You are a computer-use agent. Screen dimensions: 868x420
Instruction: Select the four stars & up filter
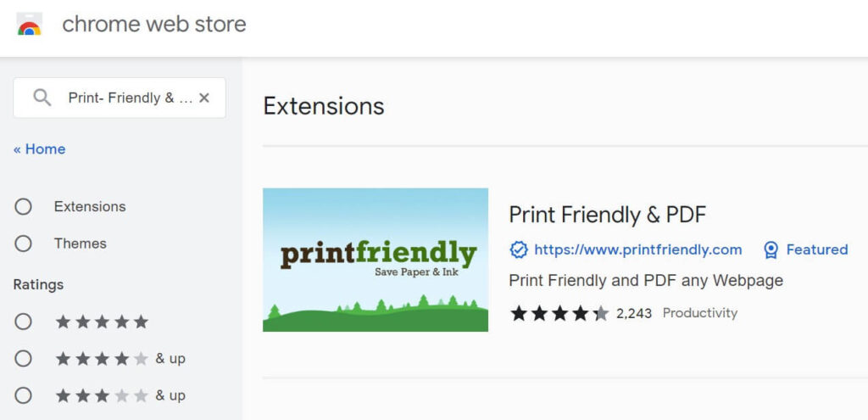pyautogui.click(x=23, y=359)
